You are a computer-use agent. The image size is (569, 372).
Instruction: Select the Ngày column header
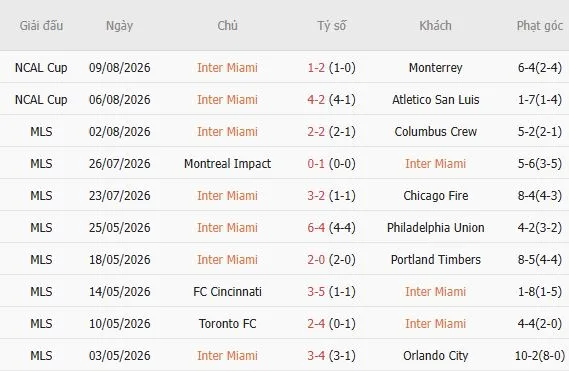point(119,26)
